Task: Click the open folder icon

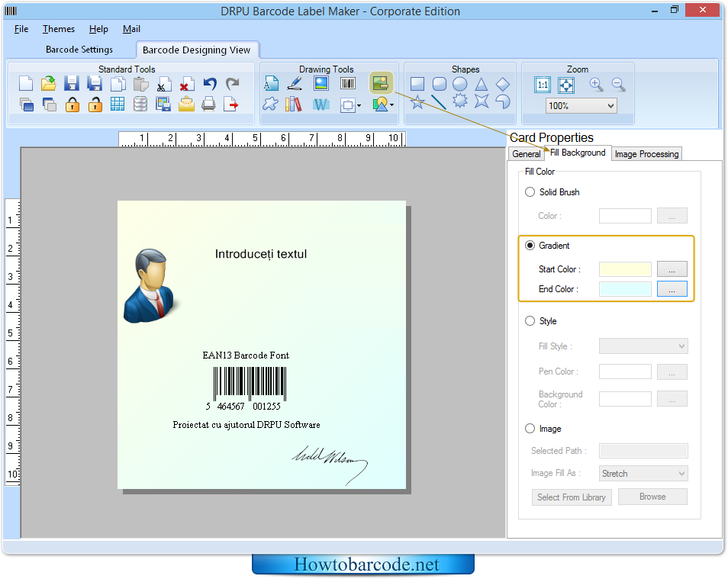Action: point(49,84)
